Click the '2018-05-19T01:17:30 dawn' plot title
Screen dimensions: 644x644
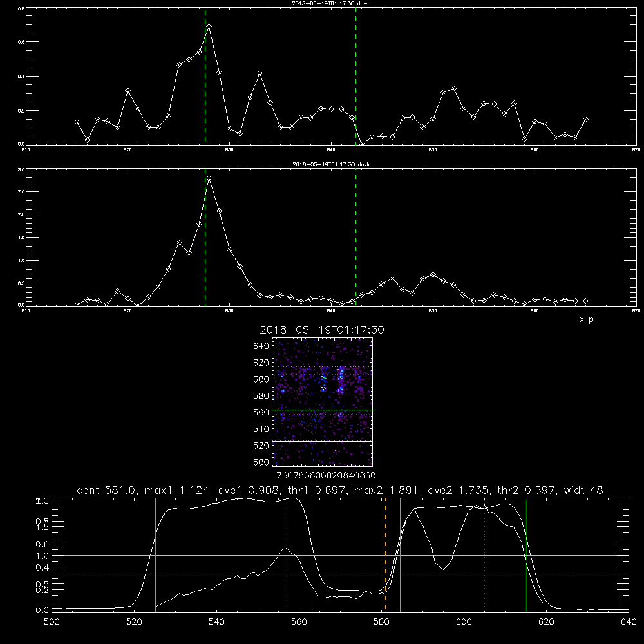click(331, 3)
